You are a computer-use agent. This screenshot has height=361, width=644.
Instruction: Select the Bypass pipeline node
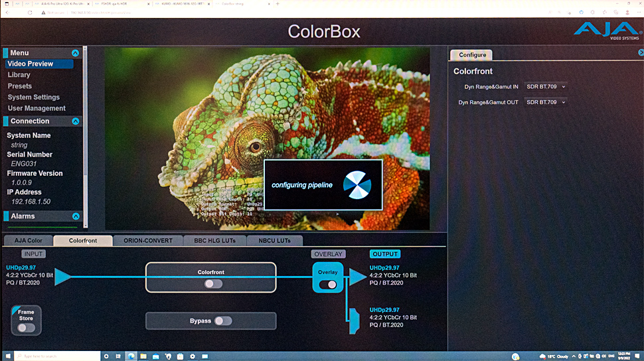coord(210,321)
